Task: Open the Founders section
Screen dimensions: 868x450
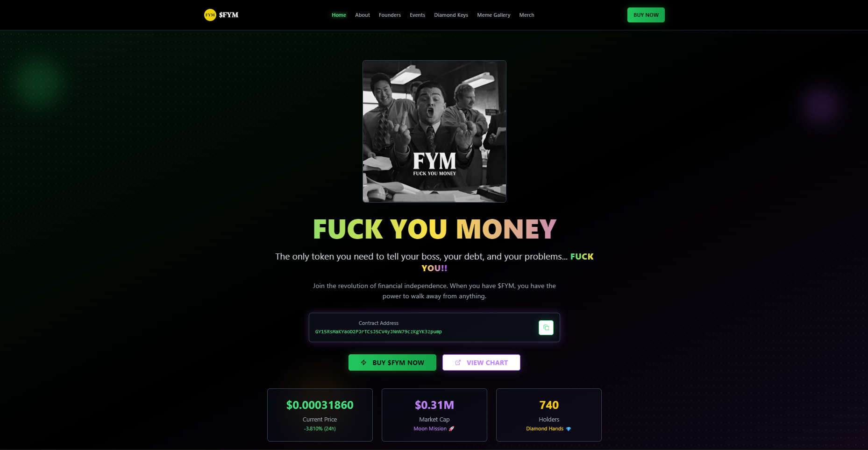Action: (390, 15)
